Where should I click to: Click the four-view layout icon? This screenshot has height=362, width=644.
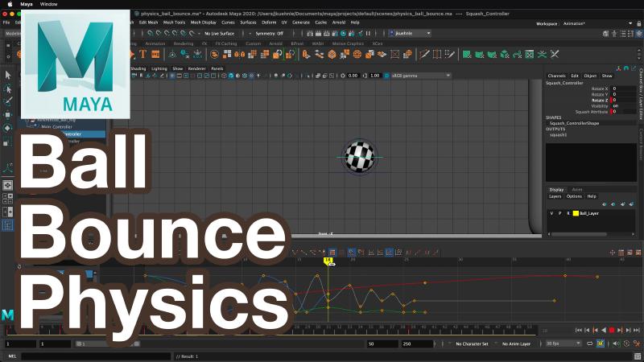(x=8, y=199)
